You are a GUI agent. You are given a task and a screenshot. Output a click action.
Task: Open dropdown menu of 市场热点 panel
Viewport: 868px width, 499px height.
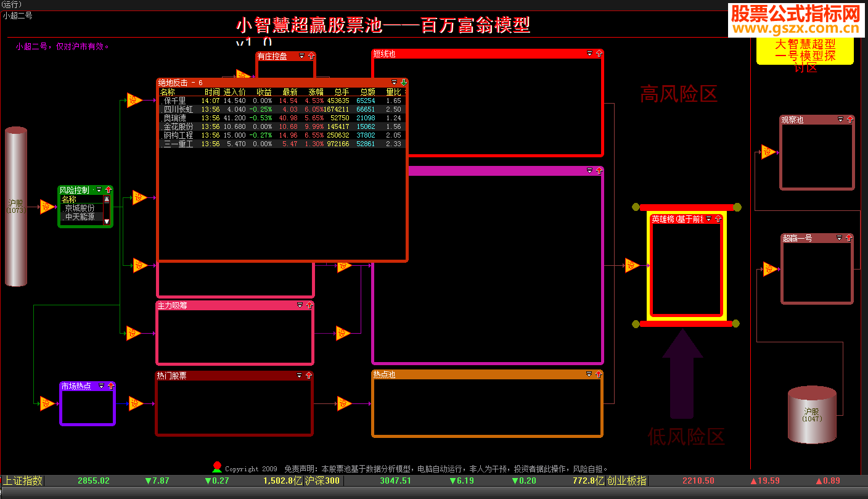[102, 386]
